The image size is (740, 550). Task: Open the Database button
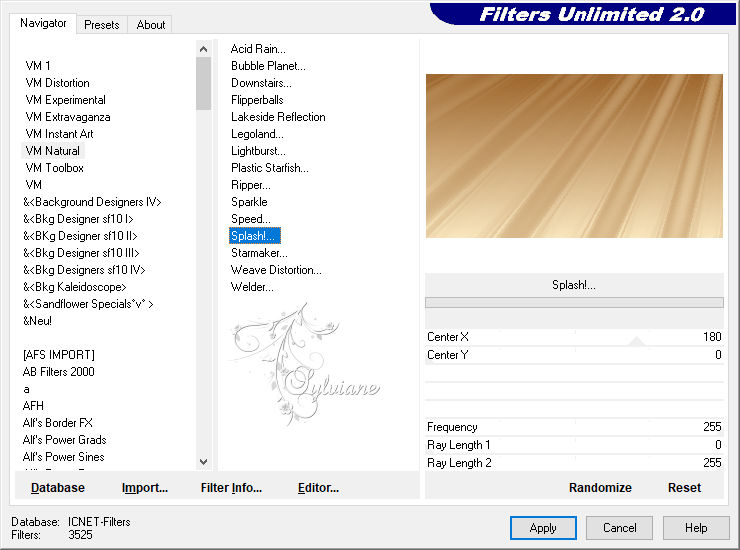coord(58,488)
